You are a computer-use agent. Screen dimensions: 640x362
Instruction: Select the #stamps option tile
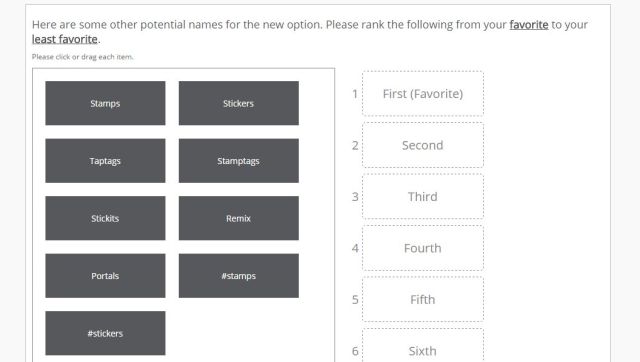coord(239,276)
